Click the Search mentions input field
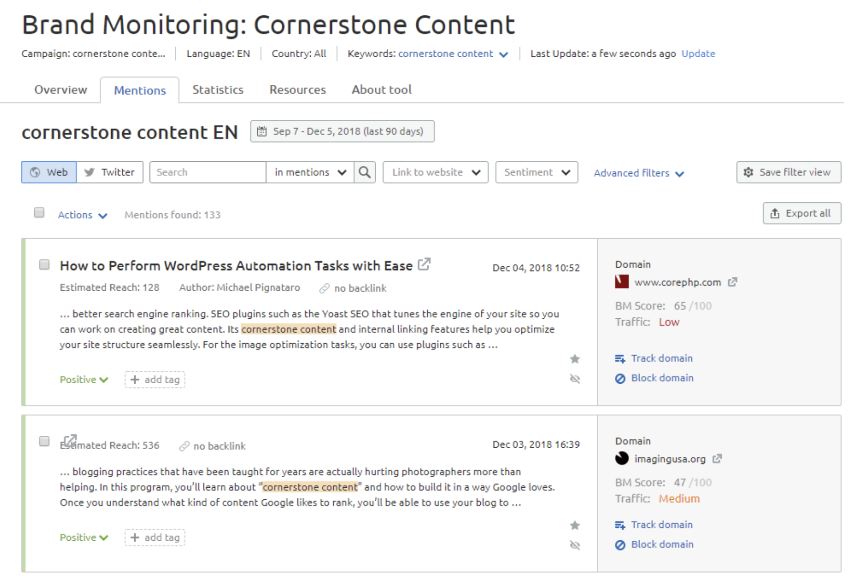This screenshot has width=868, height=588. click(208, 172)
